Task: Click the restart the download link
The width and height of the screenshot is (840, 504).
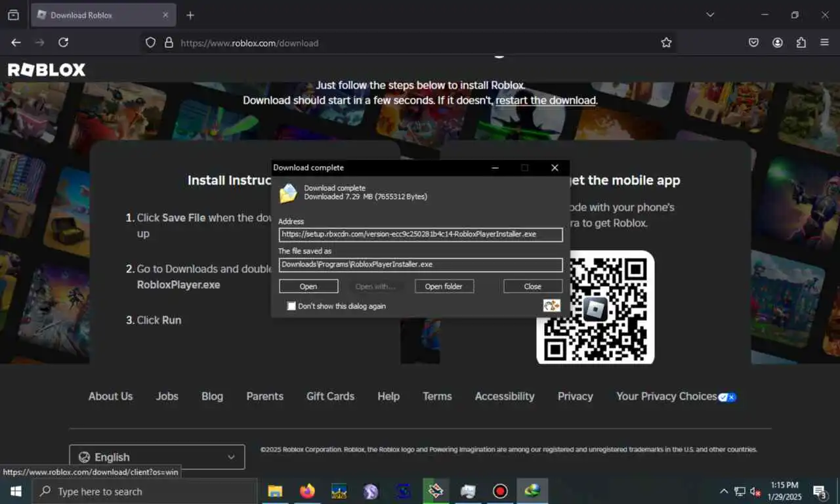Action: (x=546, y=100)
